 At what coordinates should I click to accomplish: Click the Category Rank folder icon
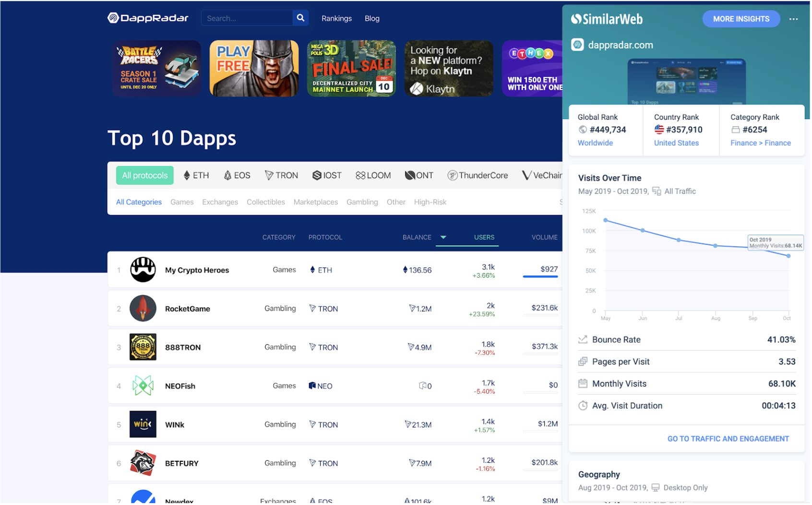click(x=735, y=130)
